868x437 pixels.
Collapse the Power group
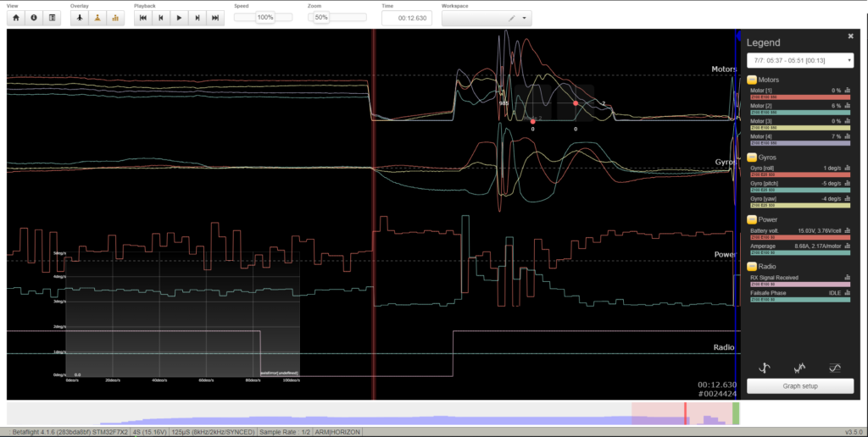(752, 219)
